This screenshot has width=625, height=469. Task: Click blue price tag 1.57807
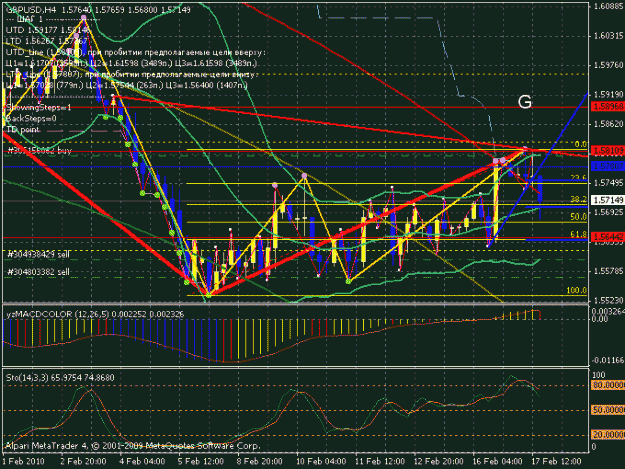[x=608, y=166]
